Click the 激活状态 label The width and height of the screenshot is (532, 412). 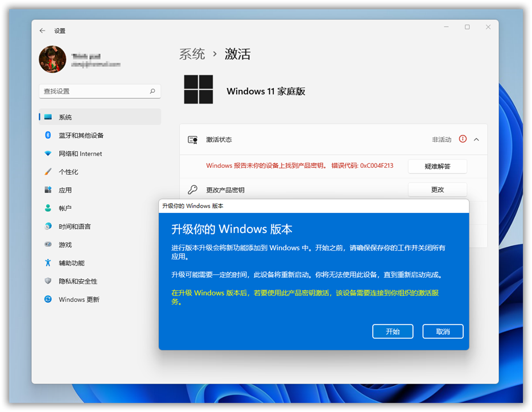click(x=219, y=139)
